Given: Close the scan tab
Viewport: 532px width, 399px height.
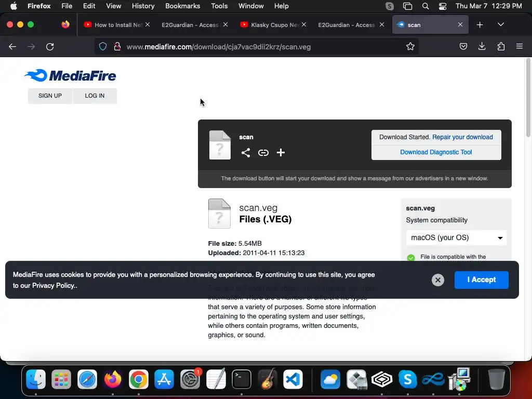Looking at the screenshot, I should tap(460, 25).
